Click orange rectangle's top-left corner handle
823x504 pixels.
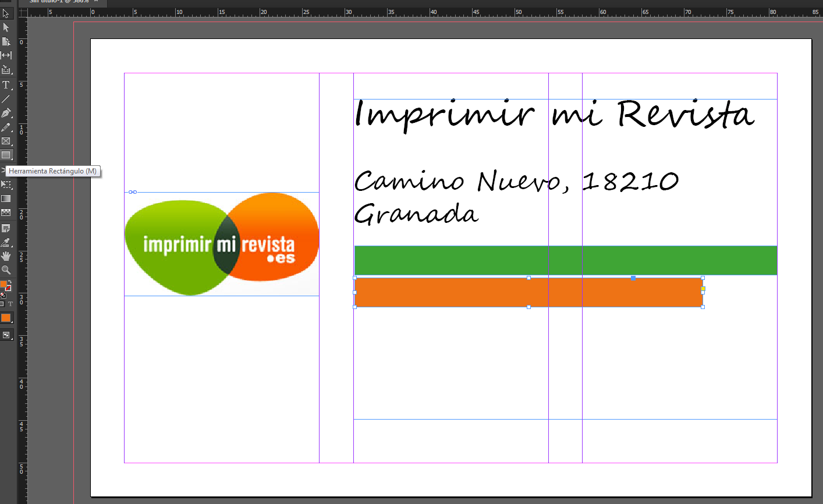click(x=355, y=278)
